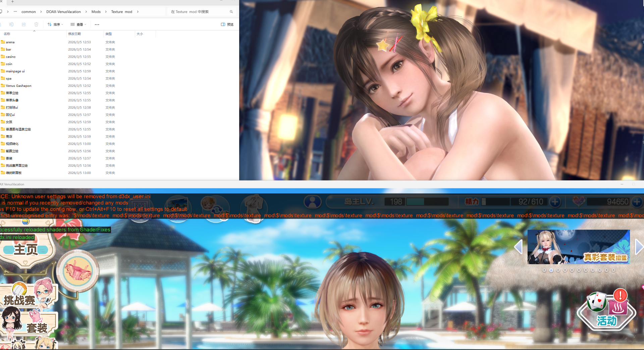The image size is (644, 350).
Task: Expand the chevron after Texture mod breadcrumb
Action: click(138, 12)
